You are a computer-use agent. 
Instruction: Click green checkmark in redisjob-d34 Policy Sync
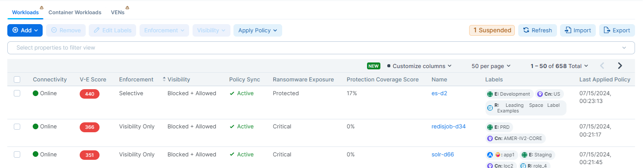pyautogui.click(x=232, y=127)
